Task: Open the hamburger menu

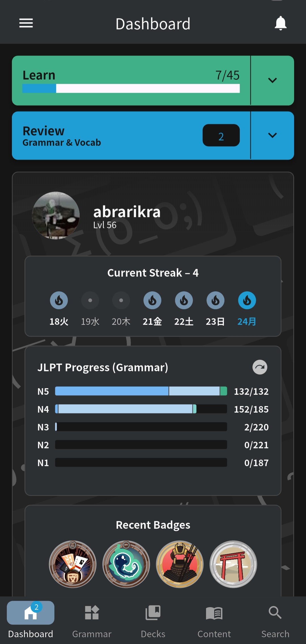Action: tap(26, 23)
